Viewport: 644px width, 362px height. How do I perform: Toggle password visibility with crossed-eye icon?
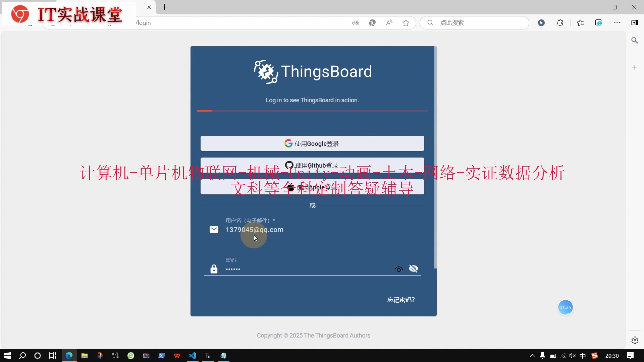click(x=413, y=269)
